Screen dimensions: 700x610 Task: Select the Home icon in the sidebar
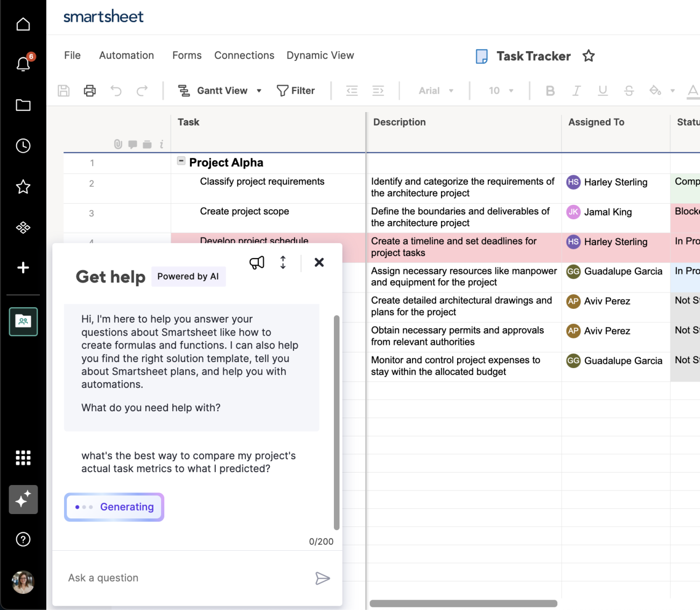coord(23,24)
